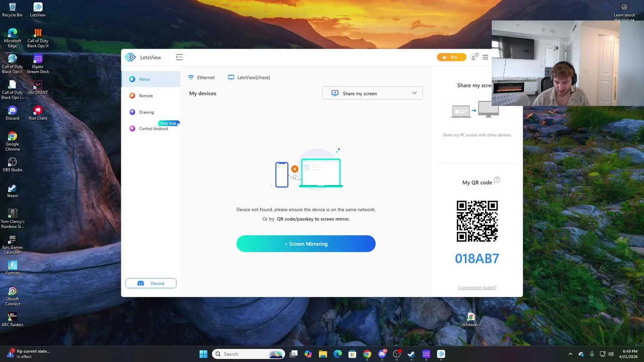Image resolution: width=644 pixels, height=362 pixels.
Task: Open volume settings from system tray
Action: [x=611, y=354]
